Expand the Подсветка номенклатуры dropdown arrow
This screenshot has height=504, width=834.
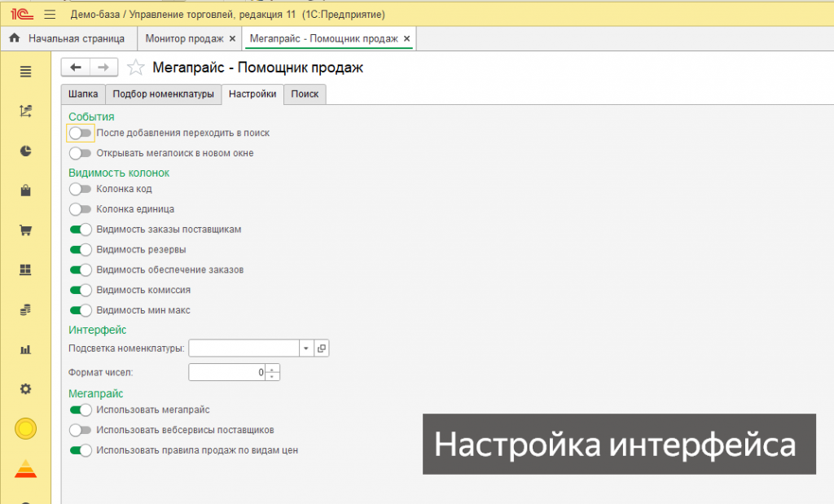[x=306, y=348]
